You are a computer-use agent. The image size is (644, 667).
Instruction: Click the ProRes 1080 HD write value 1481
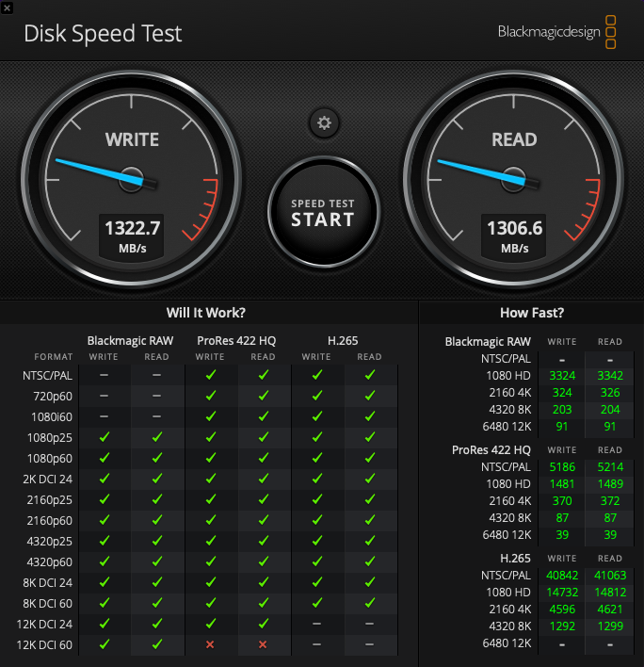point(562,483)
